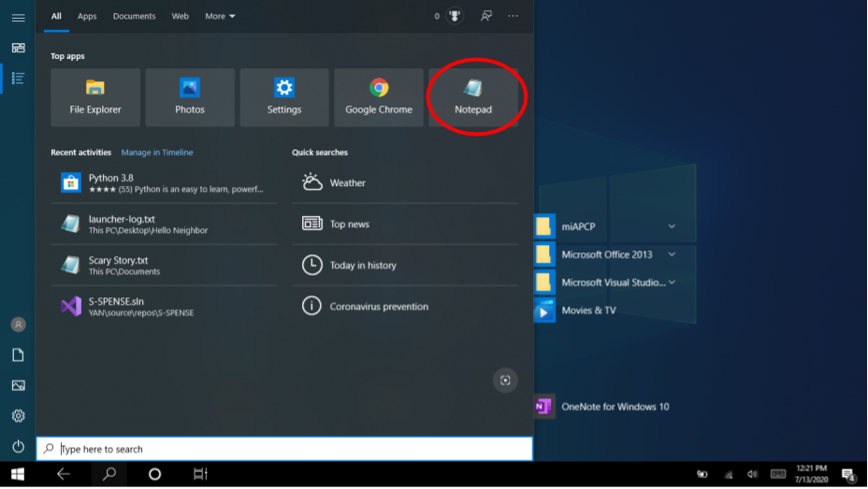Viewport: 868px width, 489px height.
Task: Open the network icon in the system tray
Action: coord(728,475)
